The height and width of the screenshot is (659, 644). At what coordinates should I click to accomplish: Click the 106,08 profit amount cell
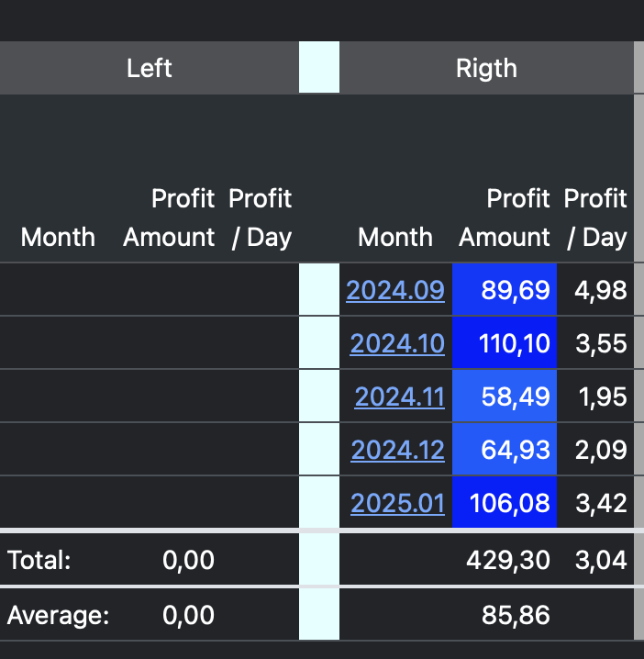pyautogui.click(x=505, y=503)
